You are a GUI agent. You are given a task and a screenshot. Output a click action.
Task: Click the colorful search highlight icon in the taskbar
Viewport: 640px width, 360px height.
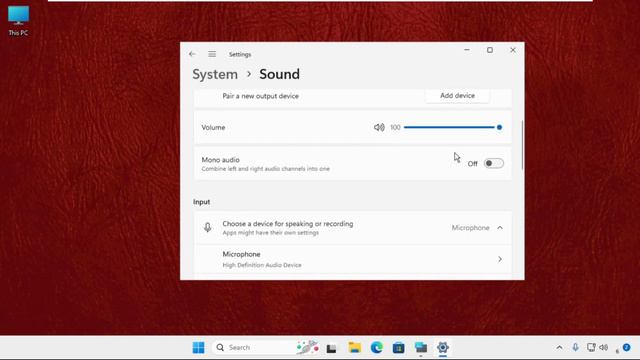tap(307, 347)
